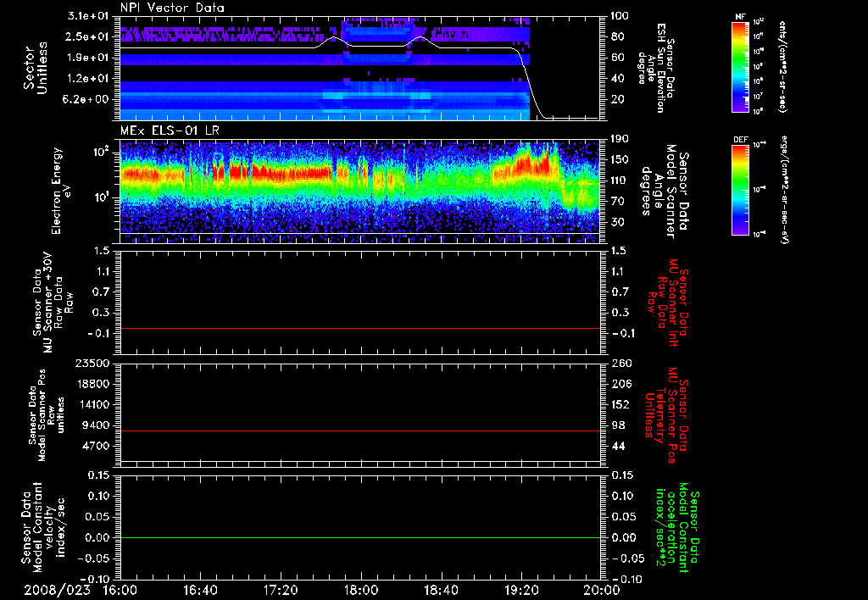This screenshot has height=600, width=868.
Task: Click the 17:20 time axis label
Action: [x=281, y=588]
